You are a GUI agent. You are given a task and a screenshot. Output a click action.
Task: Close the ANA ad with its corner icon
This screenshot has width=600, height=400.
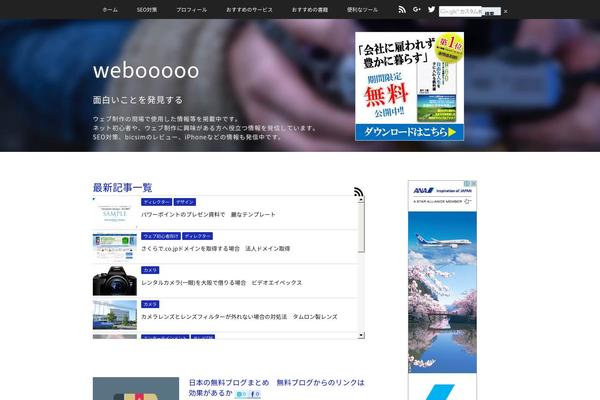[473, 184]
